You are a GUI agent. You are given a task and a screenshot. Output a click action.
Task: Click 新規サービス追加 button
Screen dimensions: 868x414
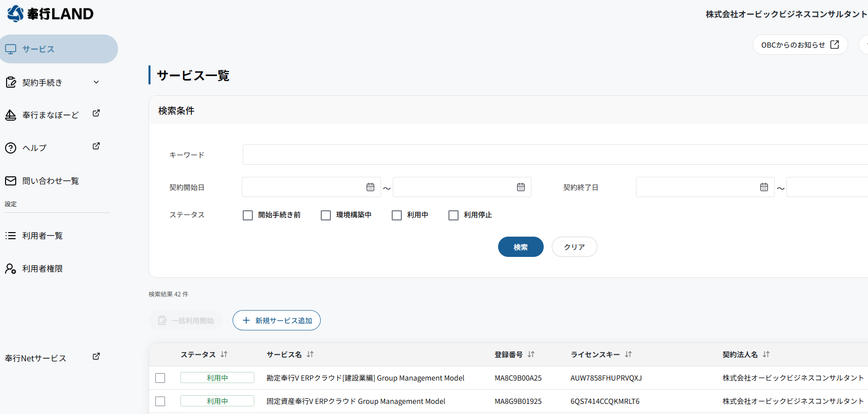coord(277,320)
